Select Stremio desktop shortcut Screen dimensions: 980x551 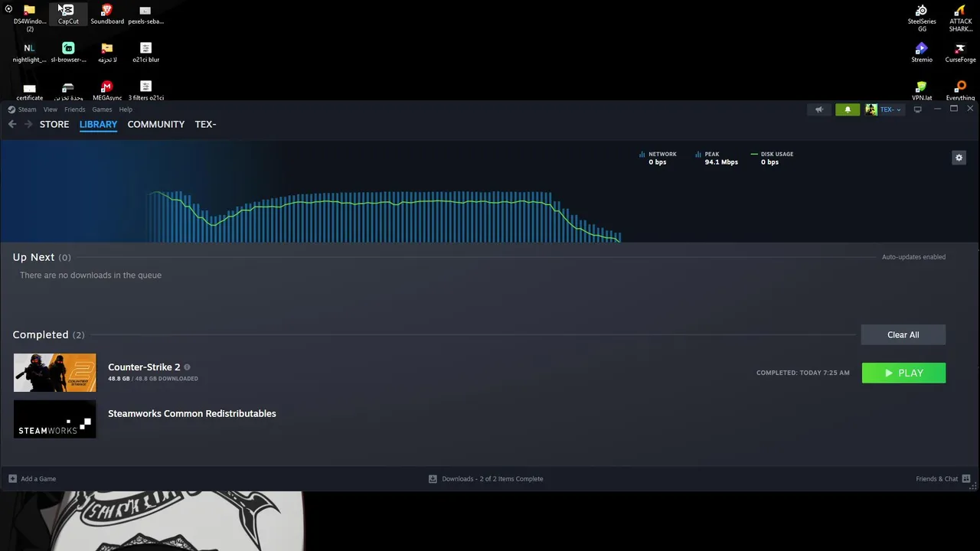pos(922,53)
